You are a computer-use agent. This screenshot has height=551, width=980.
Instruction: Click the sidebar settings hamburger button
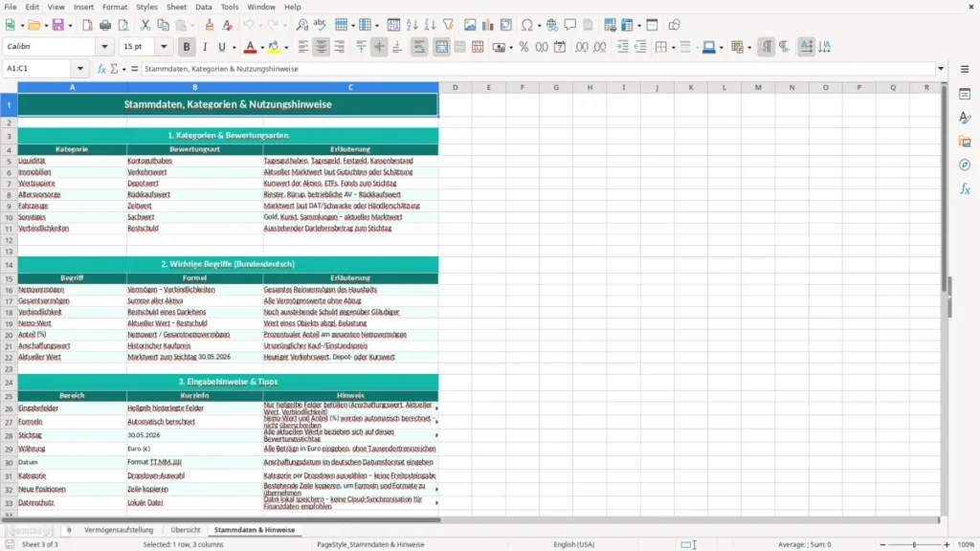[x=965, y=69]
